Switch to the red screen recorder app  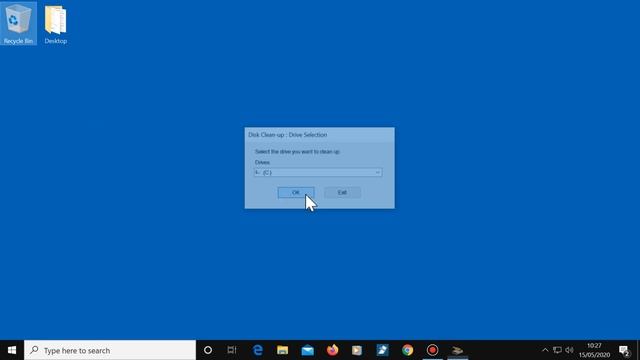coord(432,350)
